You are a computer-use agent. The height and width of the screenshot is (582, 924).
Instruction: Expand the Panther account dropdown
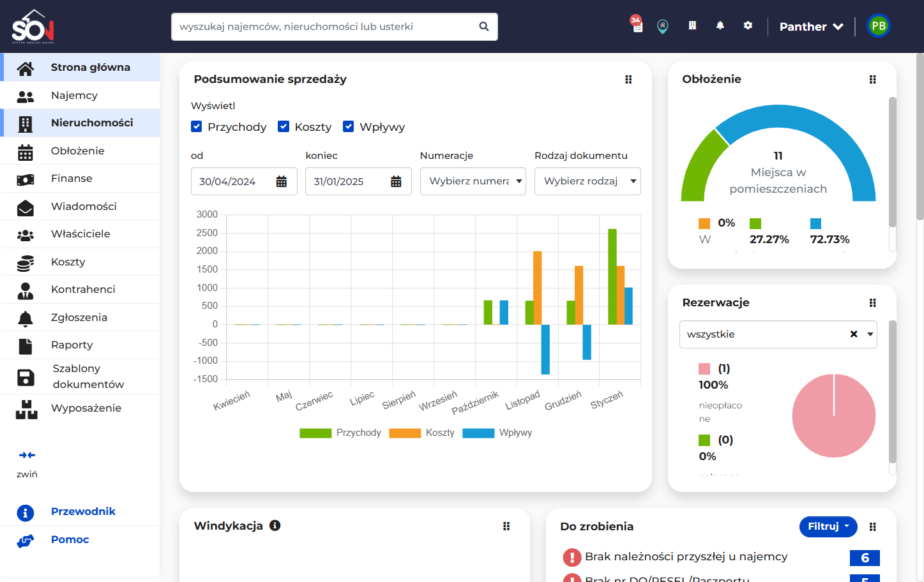coord(812,27)
